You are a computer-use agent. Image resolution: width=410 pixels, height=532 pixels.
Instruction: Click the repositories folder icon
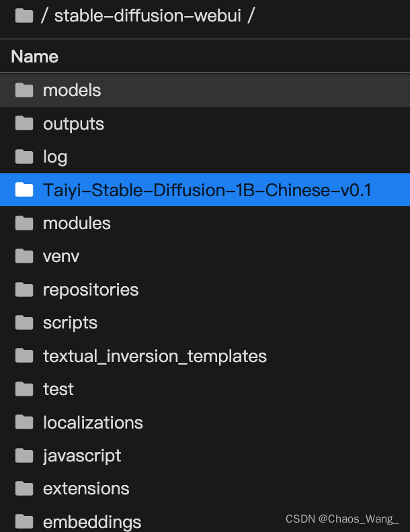24,290
